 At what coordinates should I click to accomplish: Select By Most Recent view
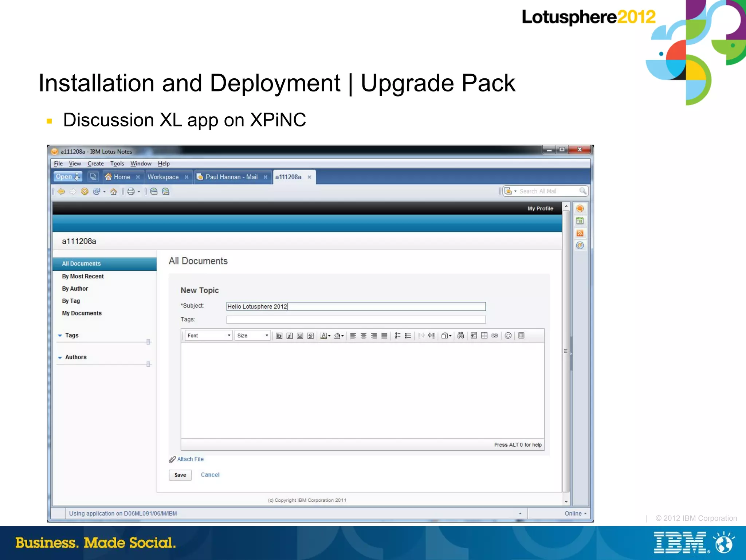(x=83, y=277)
